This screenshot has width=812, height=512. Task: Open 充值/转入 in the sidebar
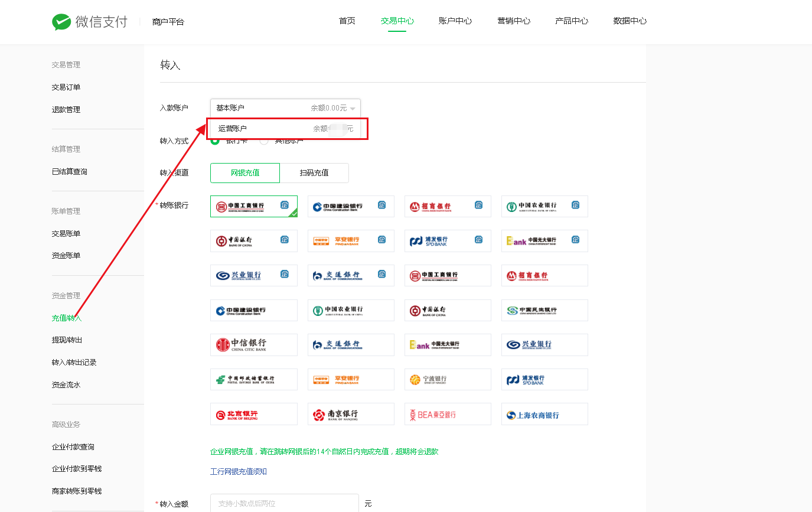click(x=67, y=318)
